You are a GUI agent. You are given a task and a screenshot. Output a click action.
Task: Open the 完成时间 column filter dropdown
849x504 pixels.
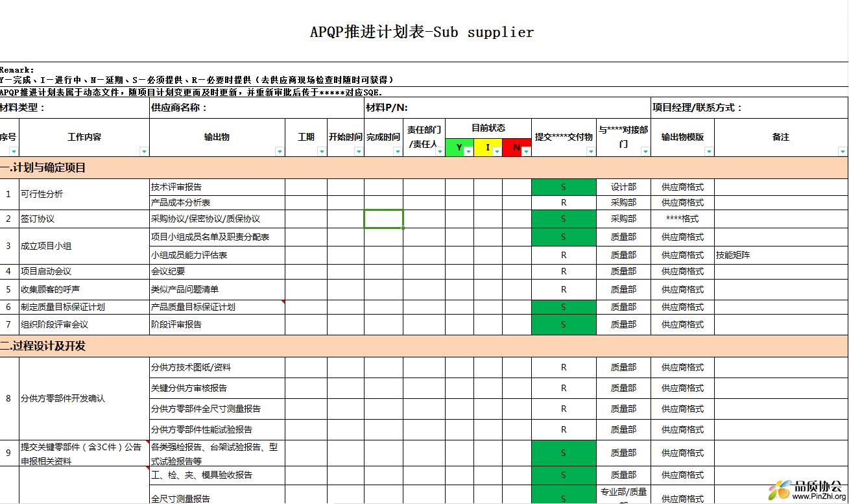click(398, 151)
